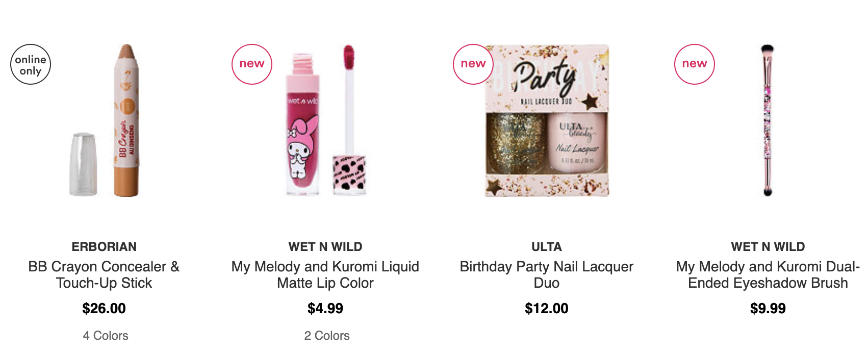The image size is (868, 352).
Task: Click the $26.00 price
Action: click(x=104, y=309)
